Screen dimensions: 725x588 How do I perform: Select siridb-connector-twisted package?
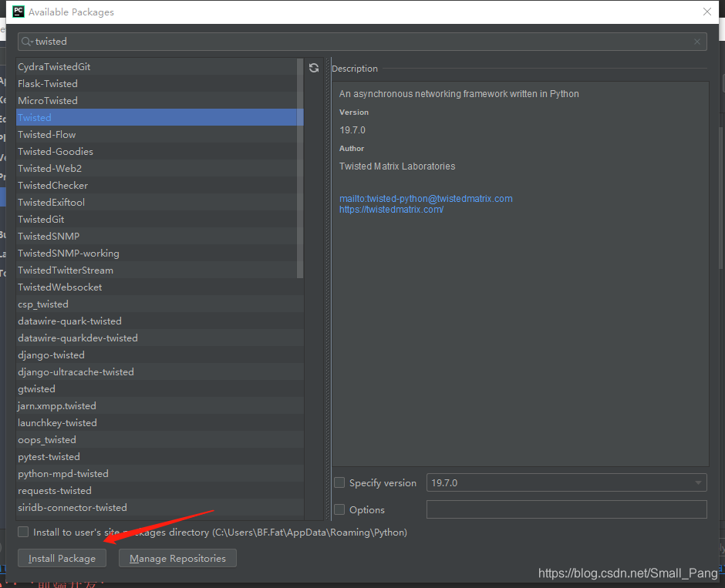click(x=160, y=508)
